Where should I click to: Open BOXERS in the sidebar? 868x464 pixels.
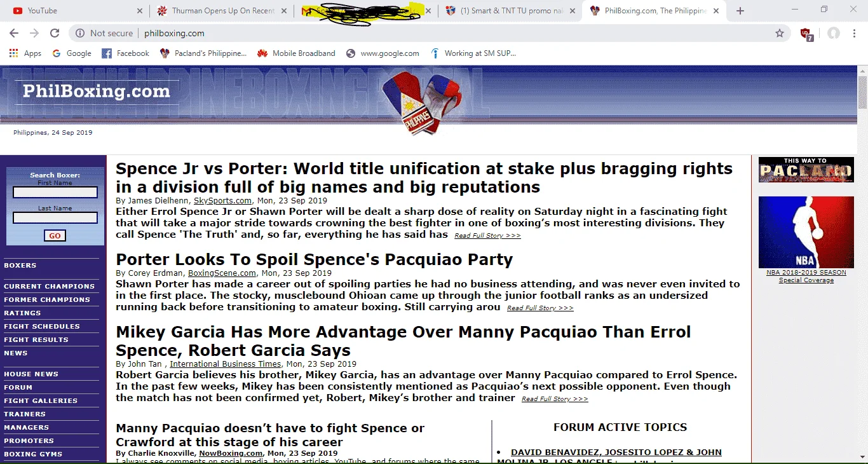(x=20, y=265)
